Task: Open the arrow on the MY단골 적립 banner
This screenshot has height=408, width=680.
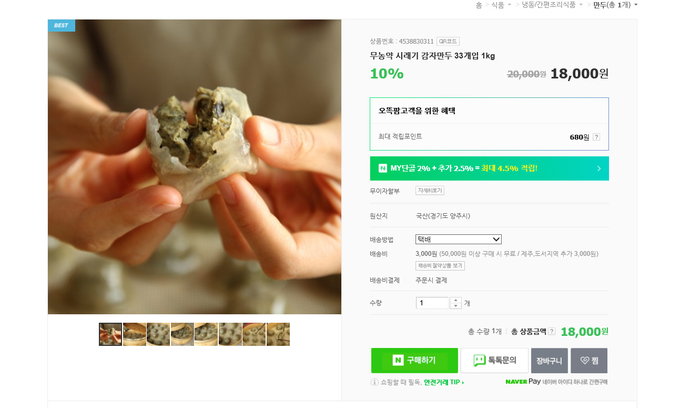Action: [599, 169]
